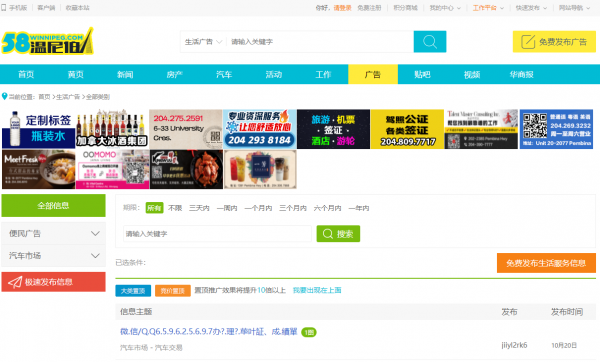Open the 加拿大冰酒集团 banner ad
The width and height of the screenshot is (600, 362).
coord(112,129)
